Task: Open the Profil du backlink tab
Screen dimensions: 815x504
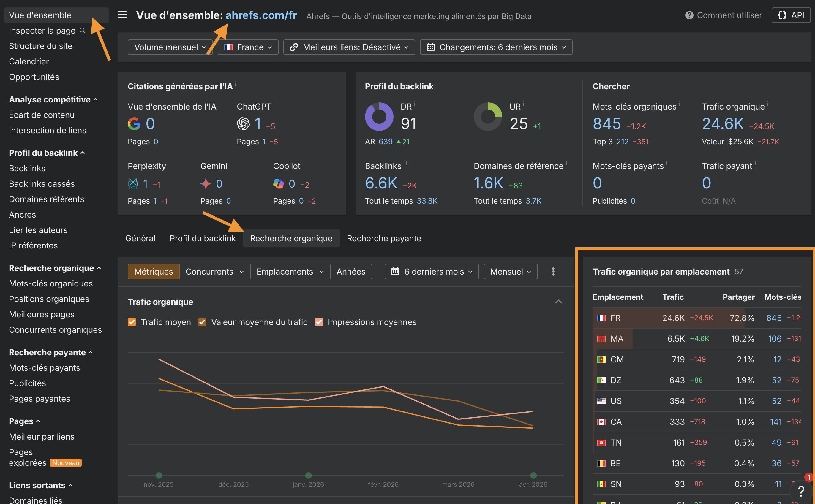Action: [203, 238]
